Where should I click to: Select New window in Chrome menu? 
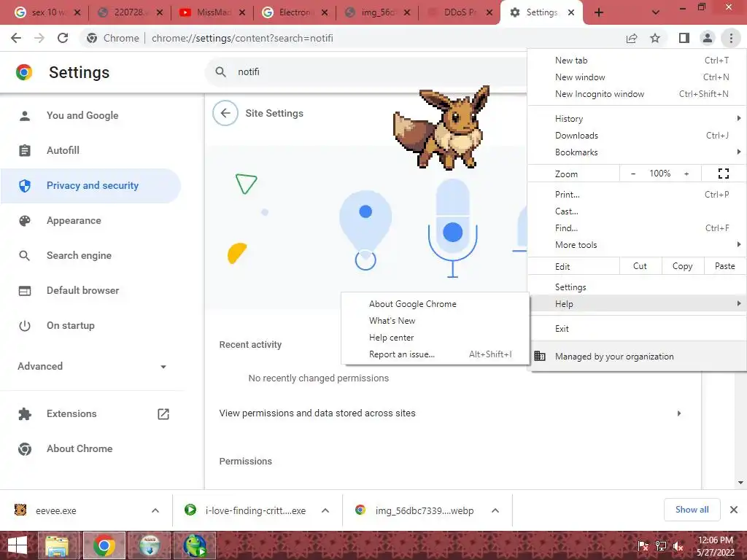(638, 77)
